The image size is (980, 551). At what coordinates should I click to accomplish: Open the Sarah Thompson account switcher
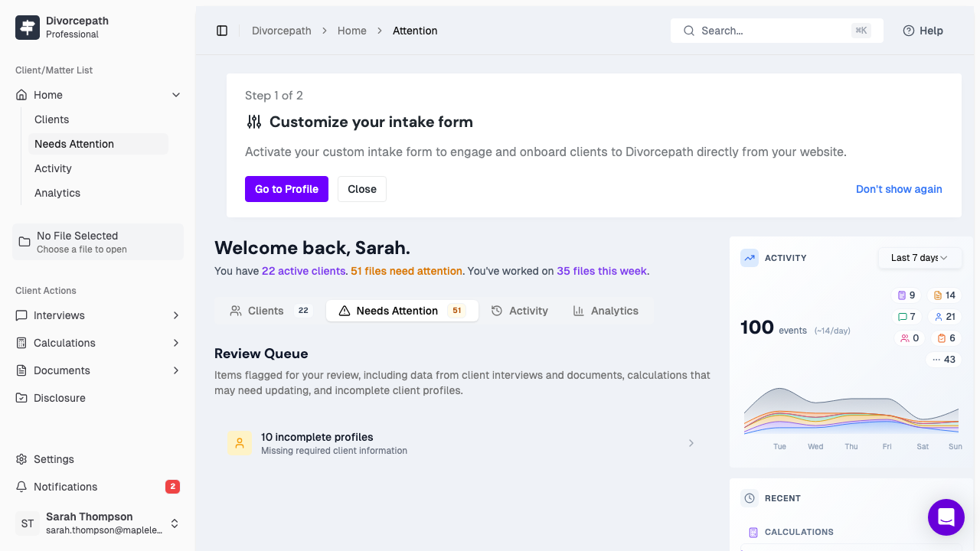pos(98,523)
